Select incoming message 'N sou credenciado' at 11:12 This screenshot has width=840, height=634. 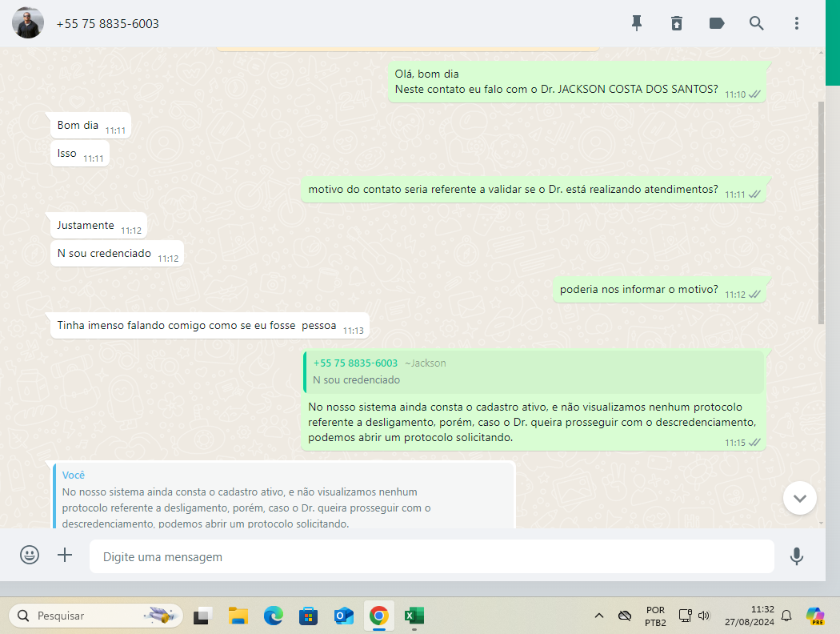[x=117, y=254]
